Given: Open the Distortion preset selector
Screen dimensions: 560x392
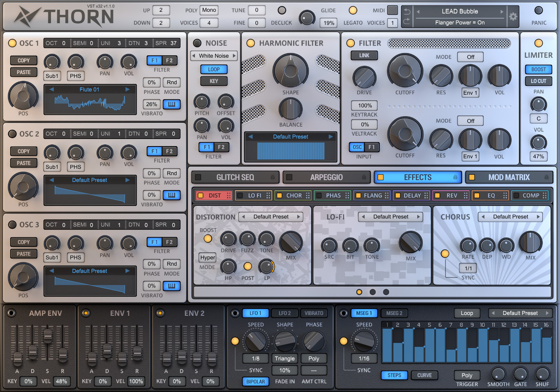Looking at the screenshot, I should point(271,217).
